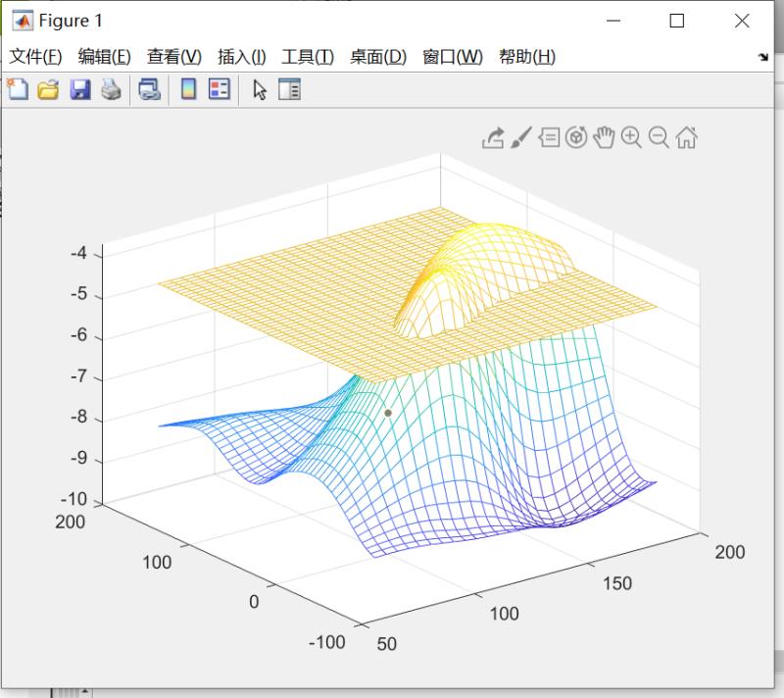Insert legend from the toolbar
784x698 pixels.
219,89
